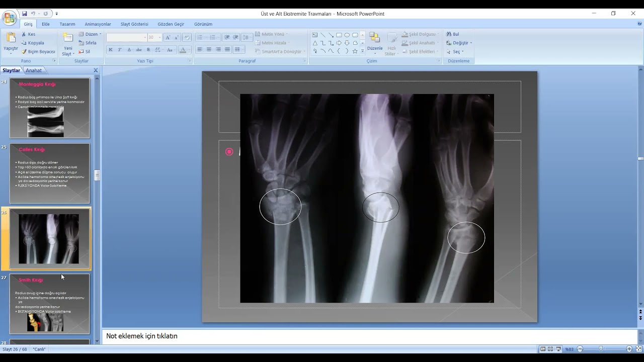Viewport: 644px width, 362px height.
Task: Expand shapes gallery with More arrow
Action: point(362,51)
